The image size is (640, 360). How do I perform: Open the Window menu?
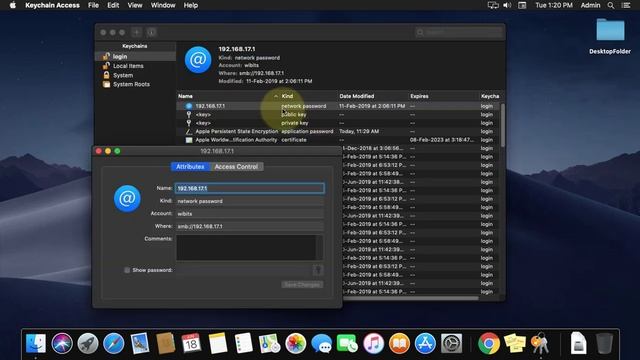pos(163,5)
